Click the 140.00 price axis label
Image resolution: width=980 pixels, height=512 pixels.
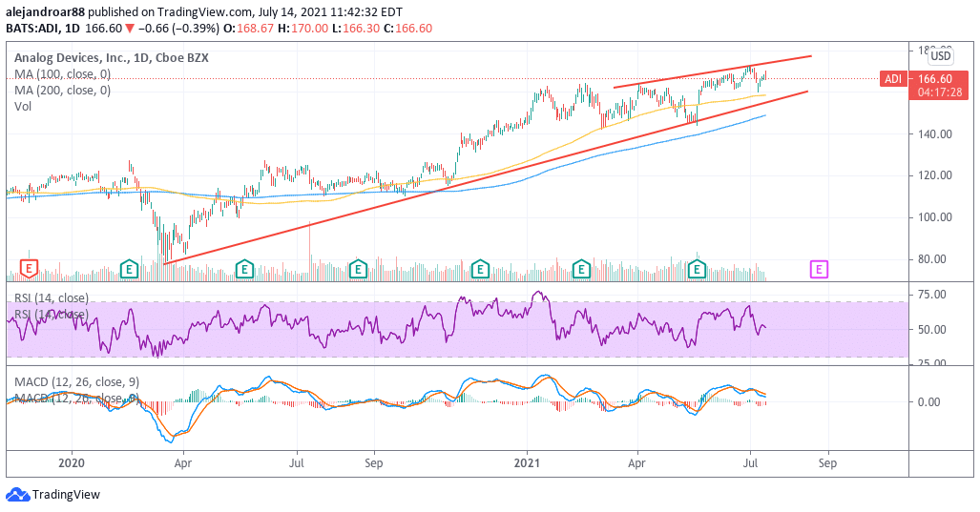[935, 133]
